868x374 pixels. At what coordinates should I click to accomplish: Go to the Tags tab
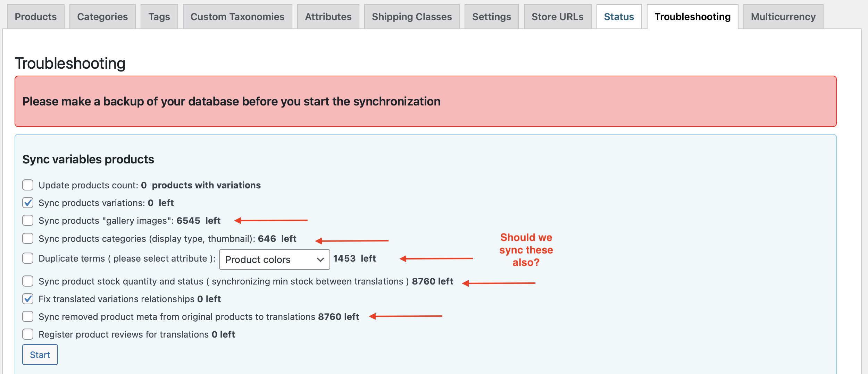[159, 17]
